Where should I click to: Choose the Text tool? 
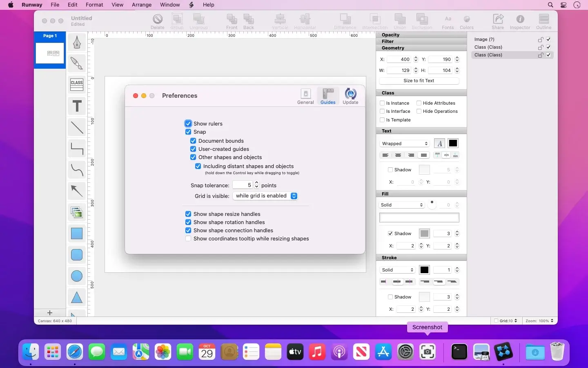[x=77, y=106]
